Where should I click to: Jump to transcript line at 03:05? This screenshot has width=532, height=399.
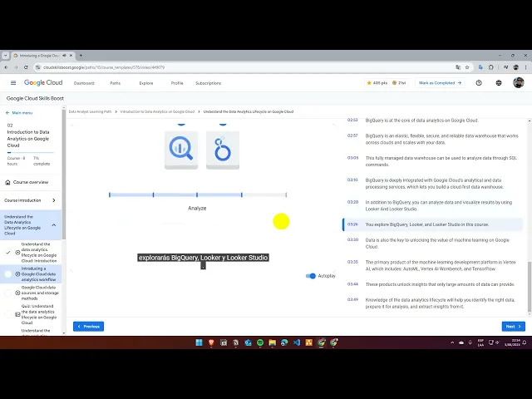pos(435,161)
